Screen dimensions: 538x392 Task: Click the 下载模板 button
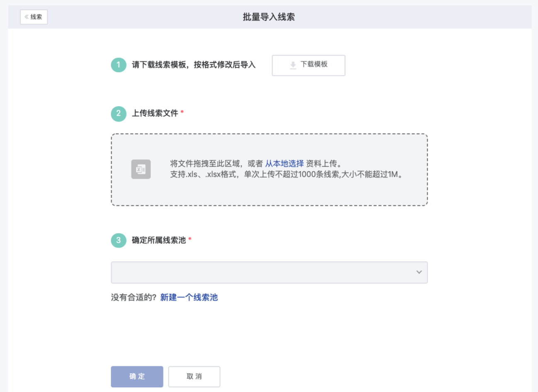(x=308, y=65)
